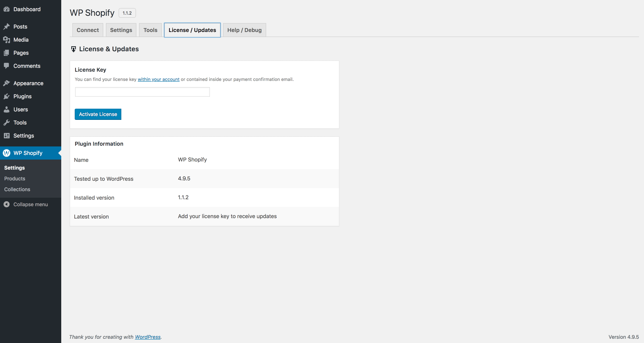
Task: Click the 'Installed version' row label
Action: [94, 198]
